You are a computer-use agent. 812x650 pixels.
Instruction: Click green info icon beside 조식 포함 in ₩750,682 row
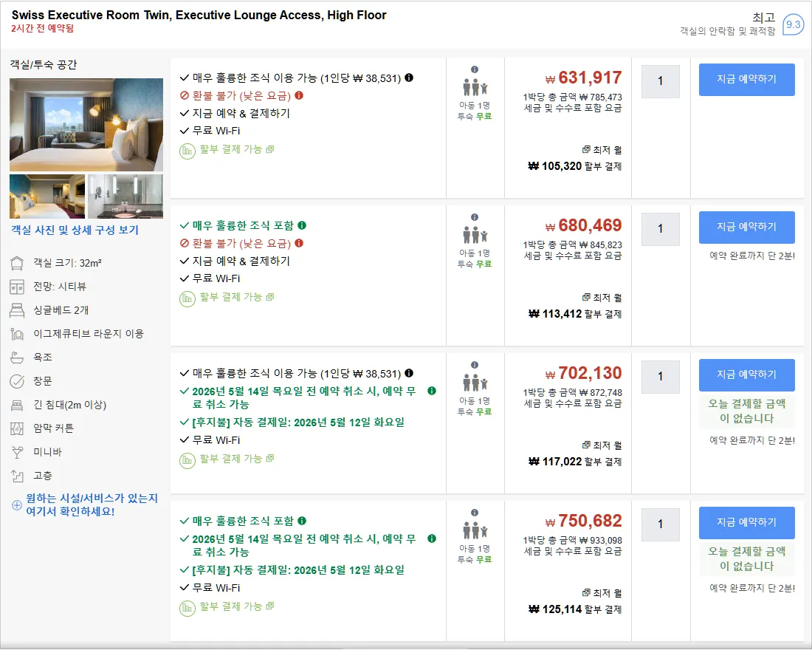(302, 521)
